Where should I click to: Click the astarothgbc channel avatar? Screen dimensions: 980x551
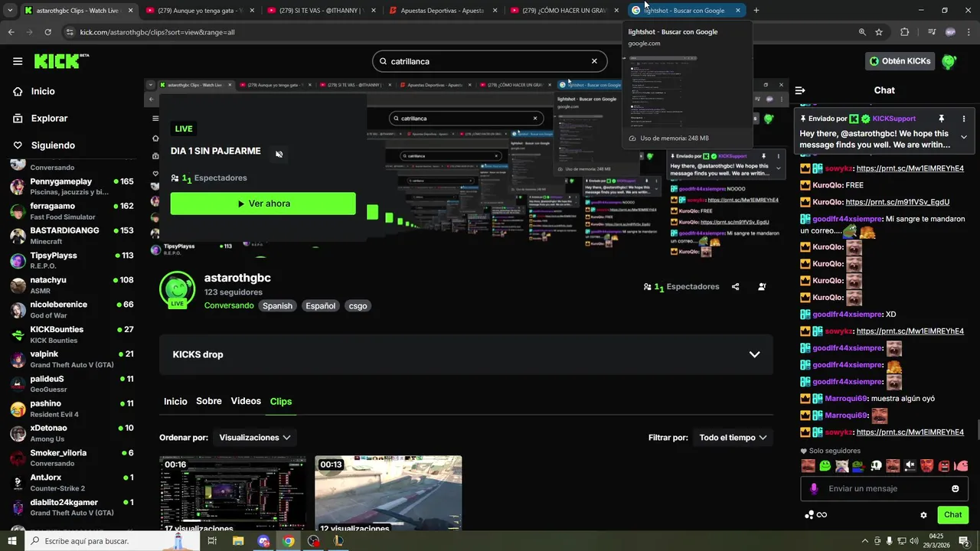point(177,289)
